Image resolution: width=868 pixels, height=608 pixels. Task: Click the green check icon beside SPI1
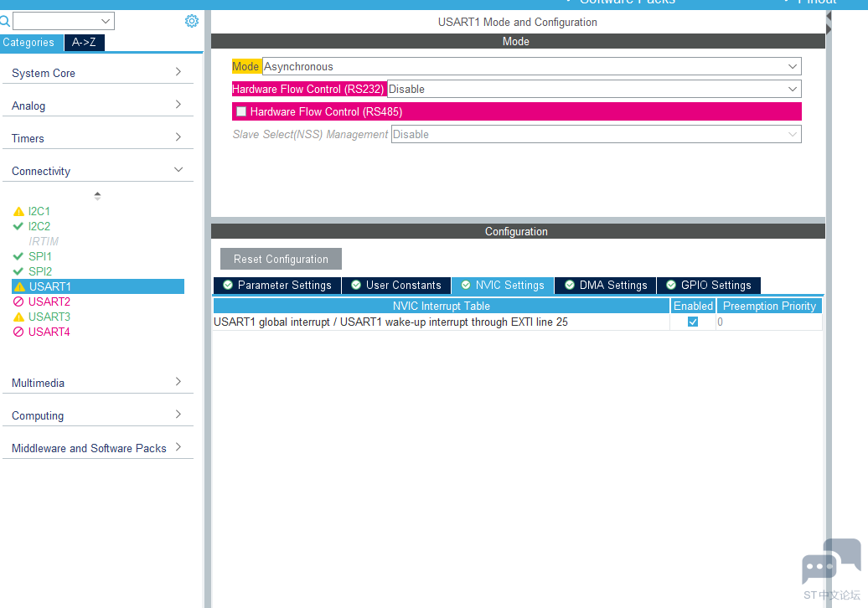(18, 256)
